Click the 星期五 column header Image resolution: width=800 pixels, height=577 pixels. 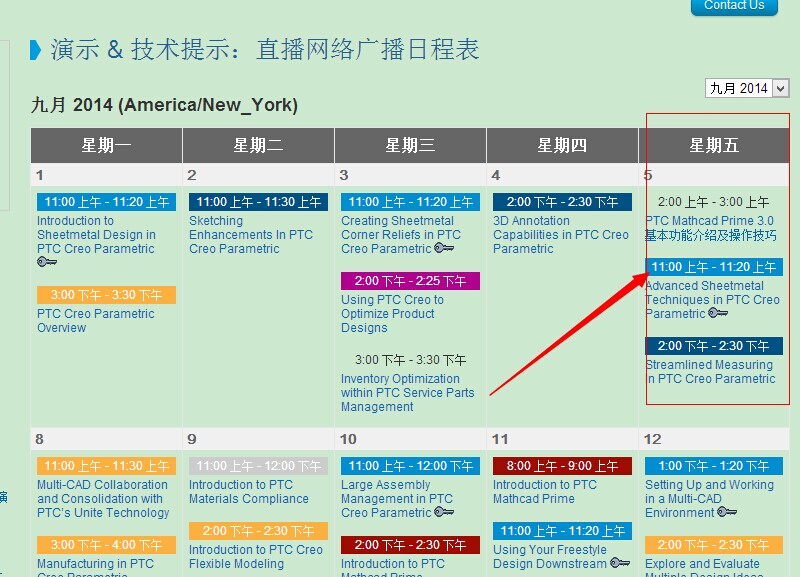[714, 145]
